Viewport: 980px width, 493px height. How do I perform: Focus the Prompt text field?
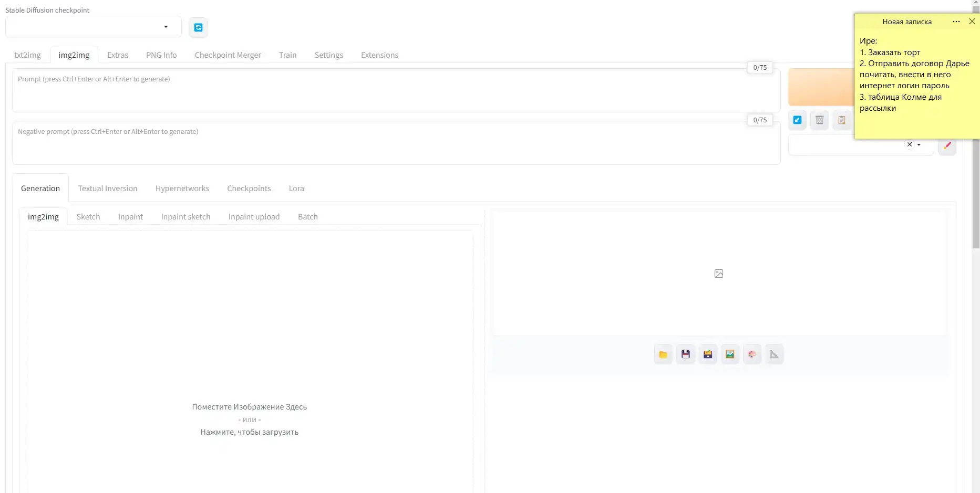point(396,90)
